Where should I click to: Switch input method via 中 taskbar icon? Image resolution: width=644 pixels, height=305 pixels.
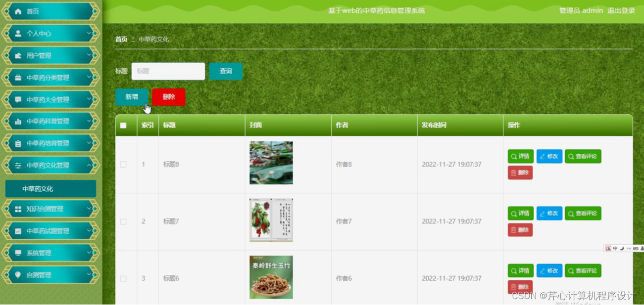(615, 248)
